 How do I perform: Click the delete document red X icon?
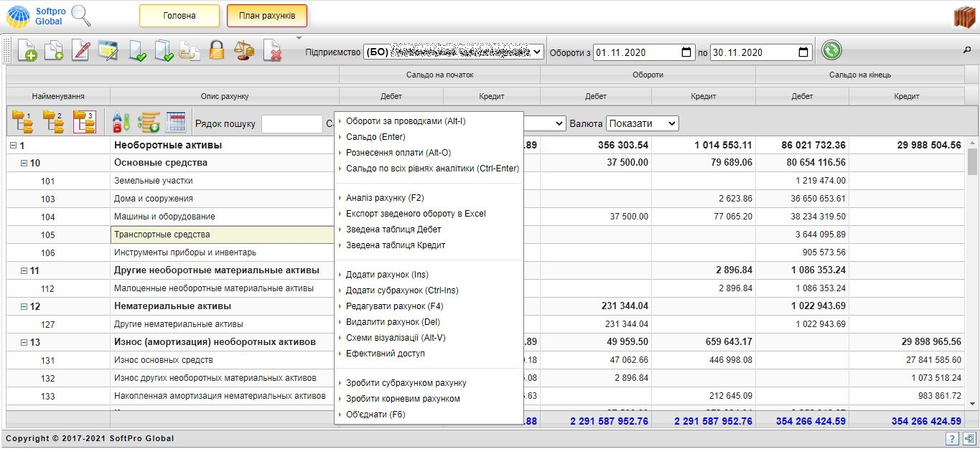tap(272, 51)
